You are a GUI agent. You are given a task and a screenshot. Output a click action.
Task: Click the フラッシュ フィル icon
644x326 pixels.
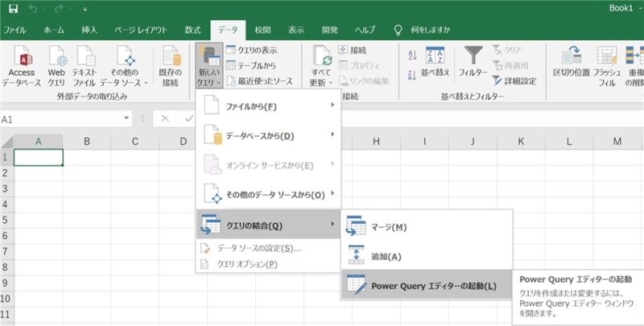(x=607, y=66)
